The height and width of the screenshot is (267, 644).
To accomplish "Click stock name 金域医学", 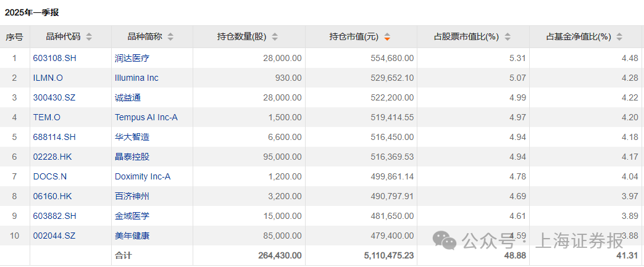I will [x=132, y=216].
